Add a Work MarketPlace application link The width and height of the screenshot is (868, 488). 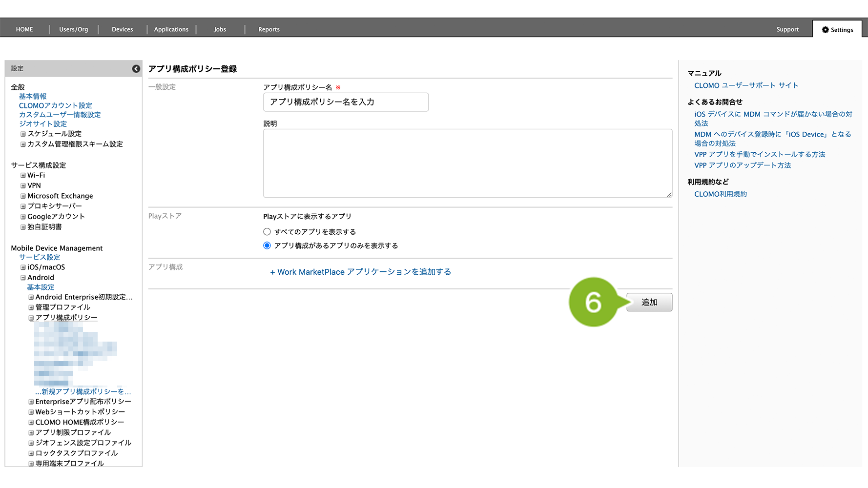pos(360,272)
